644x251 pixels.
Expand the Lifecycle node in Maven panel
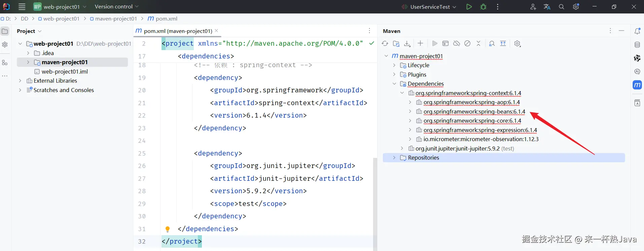[x=394, y=65]
